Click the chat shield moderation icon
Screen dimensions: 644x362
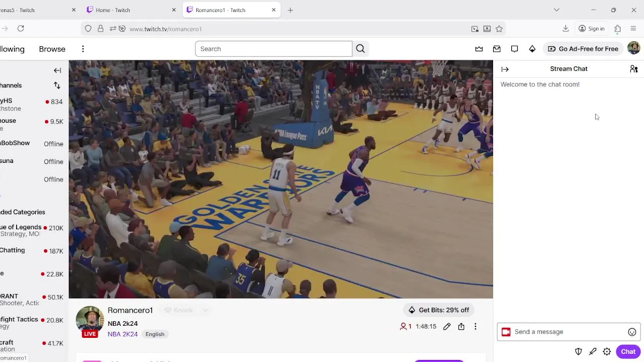pyautogui.click(x=579, y=351)
